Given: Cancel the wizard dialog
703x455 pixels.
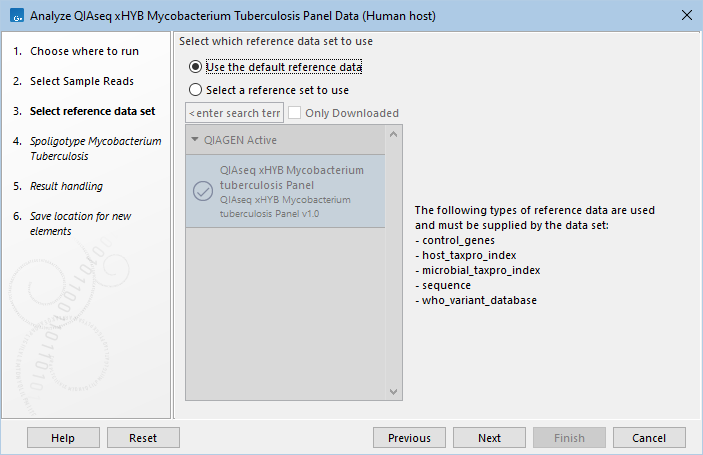Looking at the screenshot, I should click(x=649, y=438).
